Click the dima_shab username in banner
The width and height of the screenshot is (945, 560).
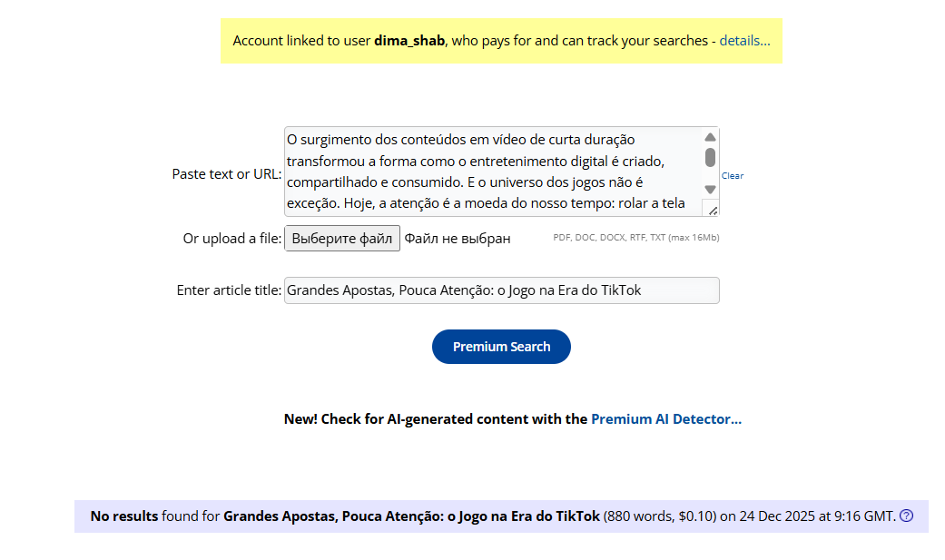pyautogui.click(x=409, y=41)
